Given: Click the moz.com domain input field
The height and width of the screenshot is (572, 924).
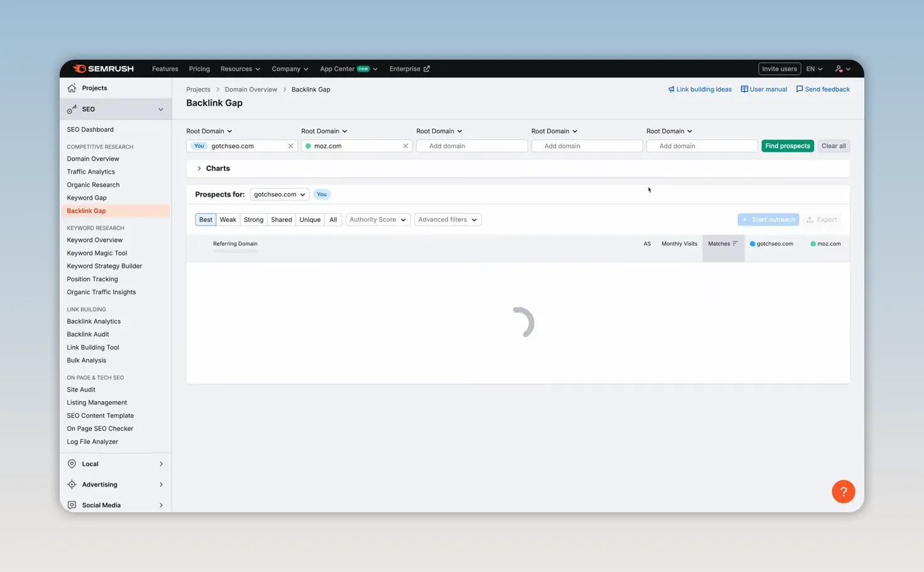Looking at the screenshot, I should (x=357, y=146).
